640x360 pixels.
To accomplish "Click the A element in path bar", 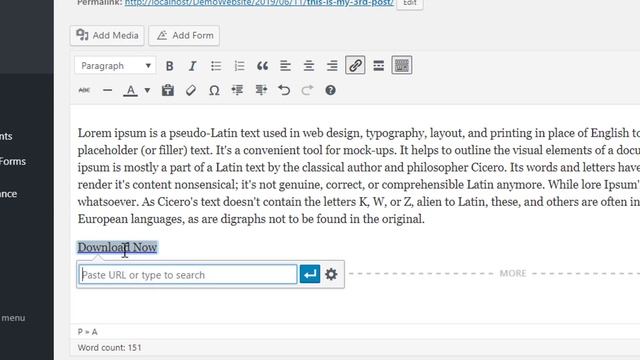I will [x=95, y=332].
